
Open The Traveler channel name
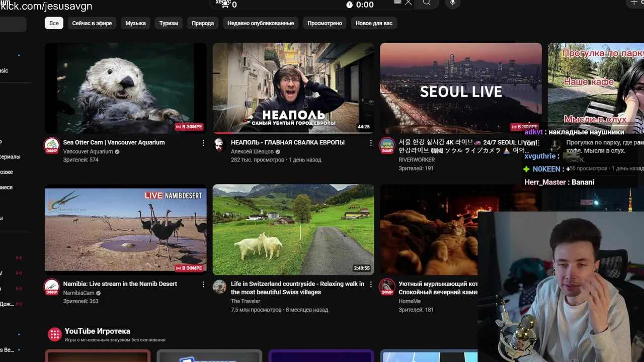click(x=246, y=301)
